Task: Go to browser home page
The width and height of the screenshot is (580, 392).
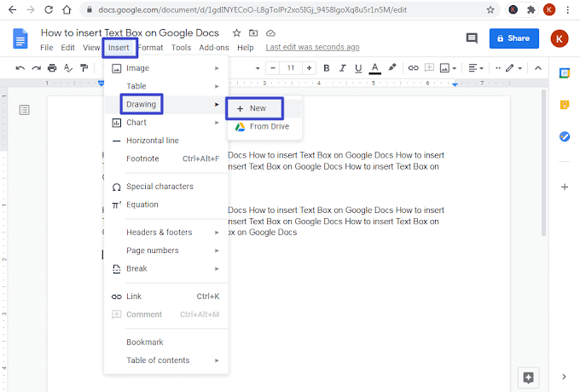Action: click(x=67, y=10)
